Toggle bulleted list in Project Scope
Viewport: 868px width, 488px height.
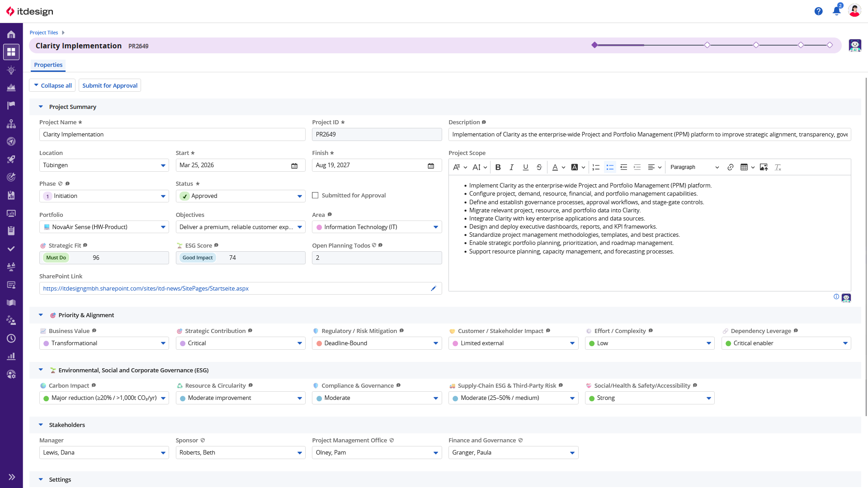[x=610, y=167]
